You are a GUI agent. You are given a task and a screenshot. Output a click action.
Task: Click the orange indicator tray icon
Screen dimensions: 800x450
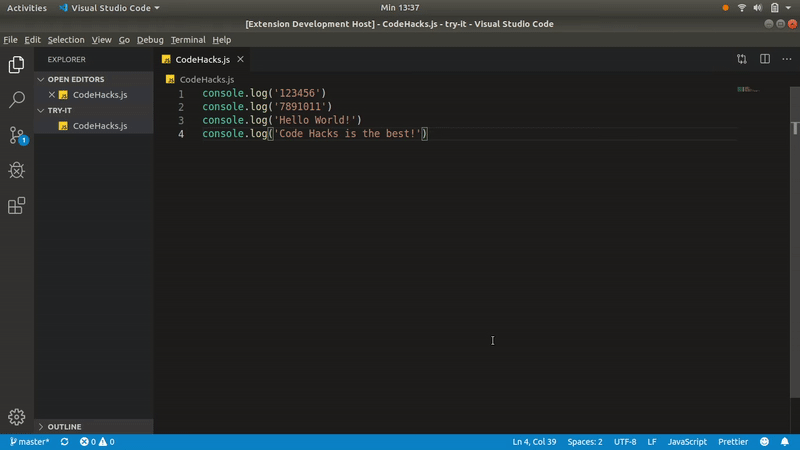click(x=726, y=8)
